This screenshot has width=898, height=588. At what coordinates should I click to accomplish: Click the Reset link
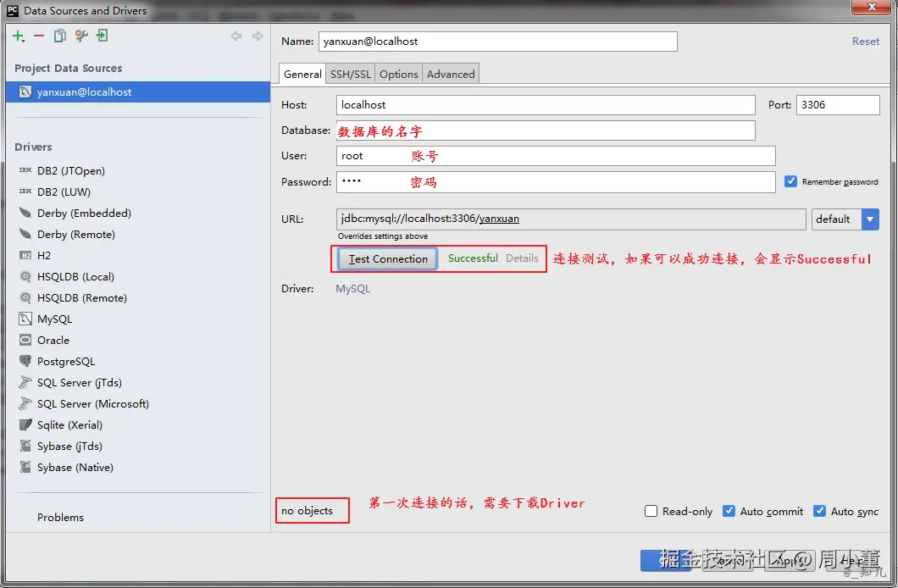pyautogui.click(x=865, y=42)
